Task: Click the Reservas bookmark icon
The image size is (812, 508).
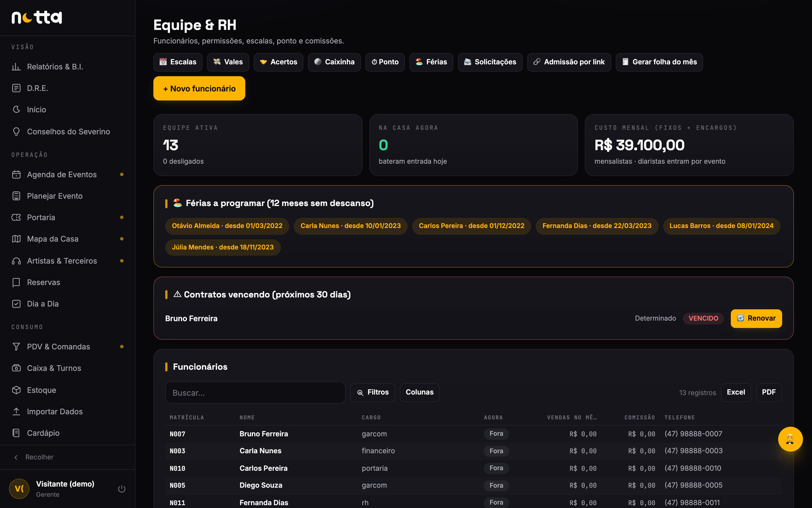Action: pos(16,282)
